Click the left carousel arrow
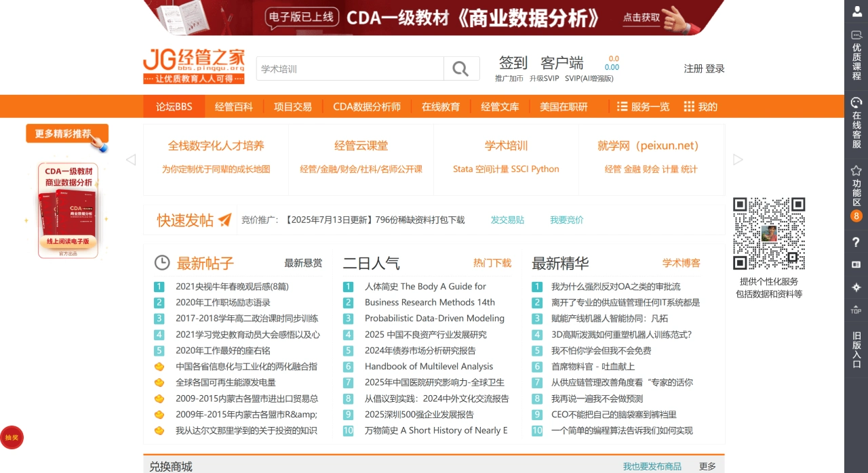Screen dimensions: 868x473 click(130, 159)
